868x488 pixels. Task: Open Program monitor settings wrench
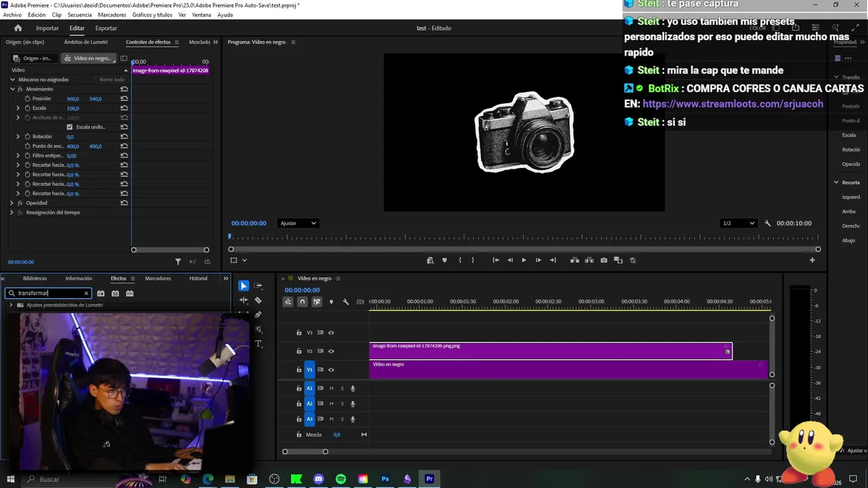[768, 223]
